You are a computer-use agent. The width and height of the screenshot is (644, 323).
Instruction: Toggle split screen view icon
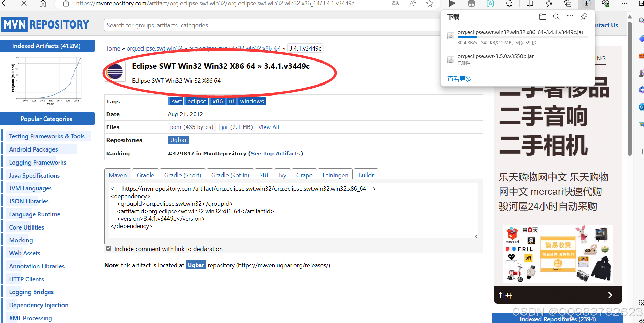[x=530, y=3]
